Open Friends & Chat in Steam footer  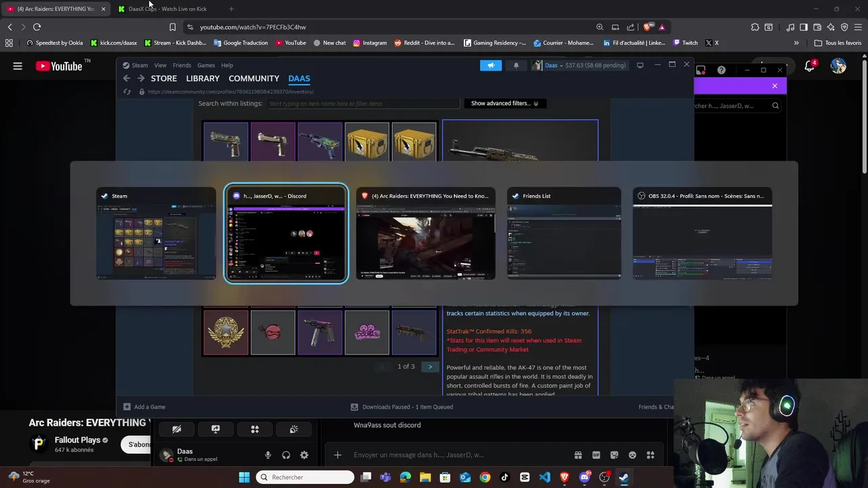tap(656, 407)
